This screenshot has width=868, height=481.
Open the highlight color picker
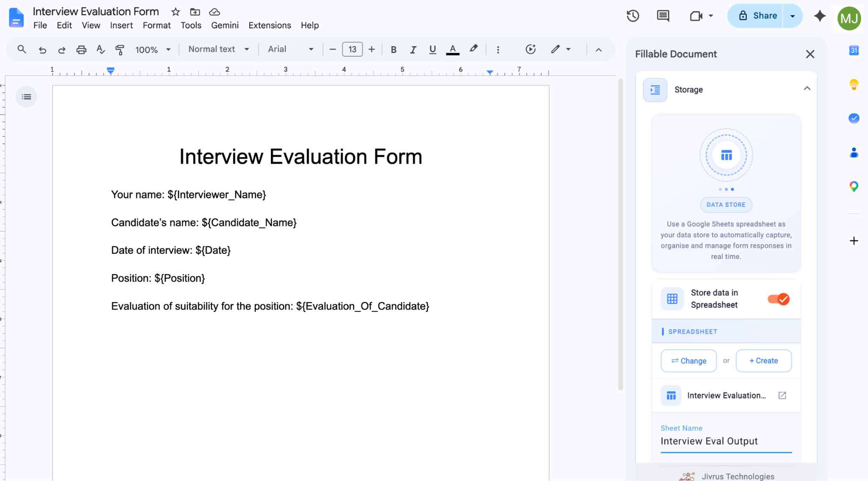pyautogui.click(x=473, y=49)
